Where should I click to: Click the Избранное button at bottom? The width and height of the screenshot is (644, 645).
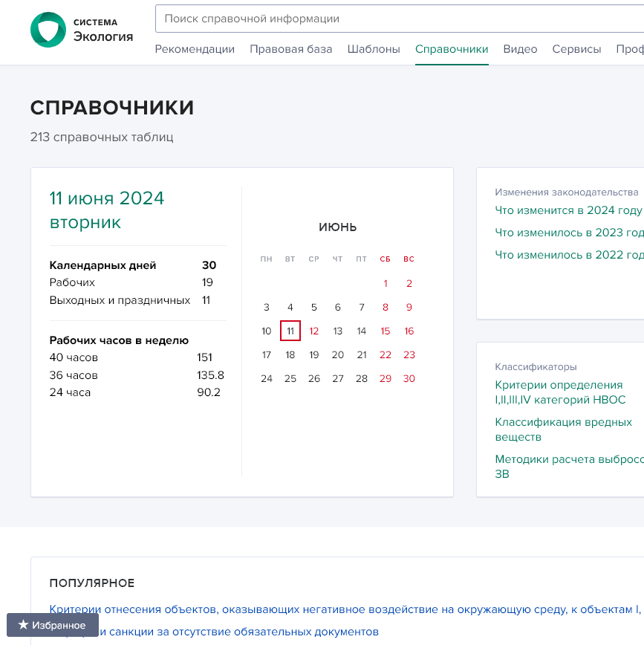(x=52, y=625)
